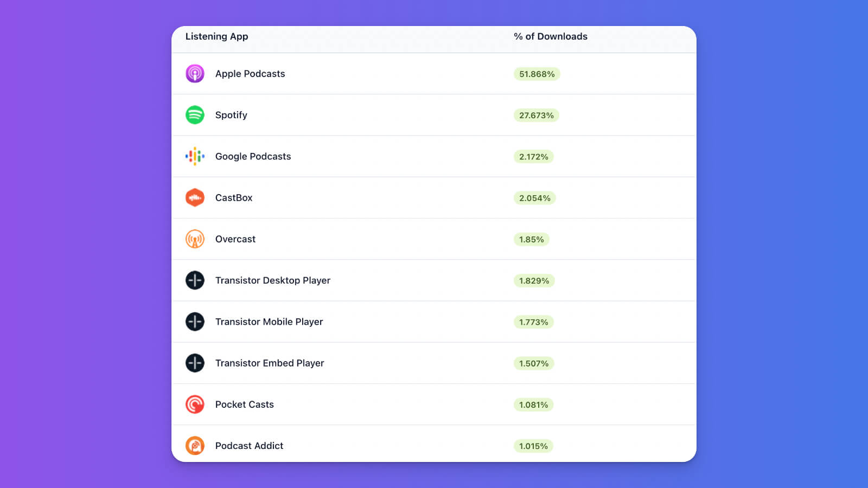
Task: Select the % of Downloads column header
Action: [x=550, y=36]
